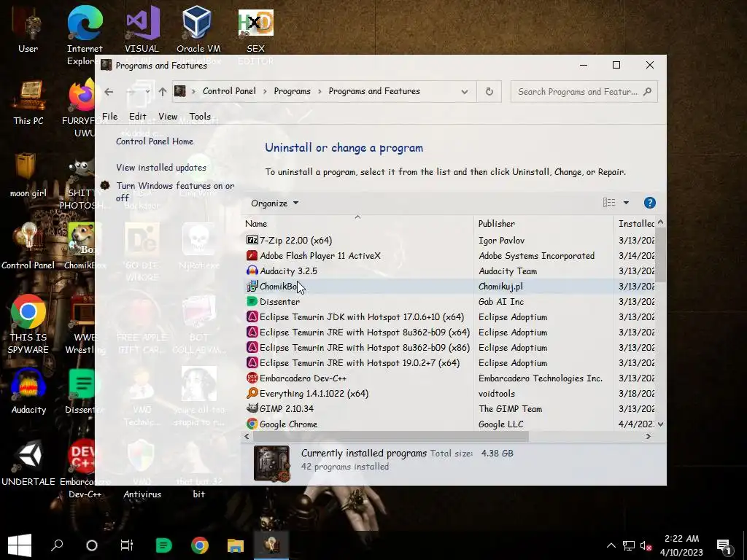Show hidden system tray icons

(611, 545)
